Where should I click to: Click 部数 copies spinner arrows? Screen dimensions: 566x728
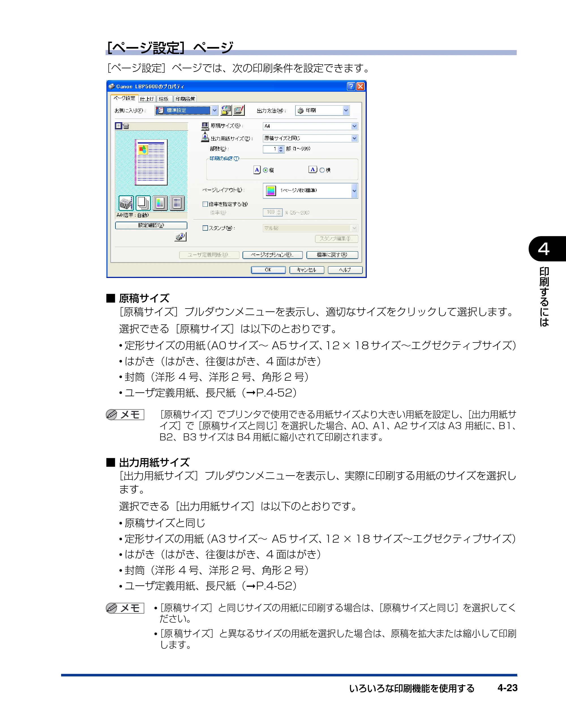click(x=281, y=149)
